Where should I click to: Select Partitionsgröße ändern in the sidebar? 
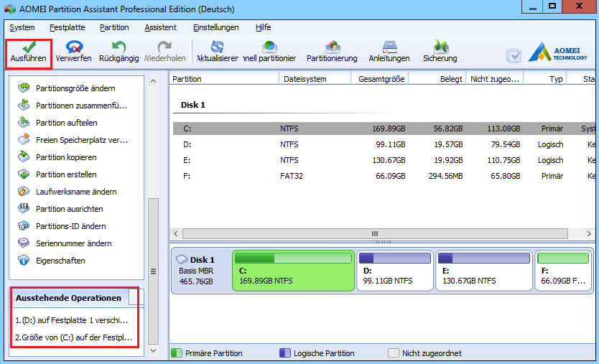click(75, 88)
